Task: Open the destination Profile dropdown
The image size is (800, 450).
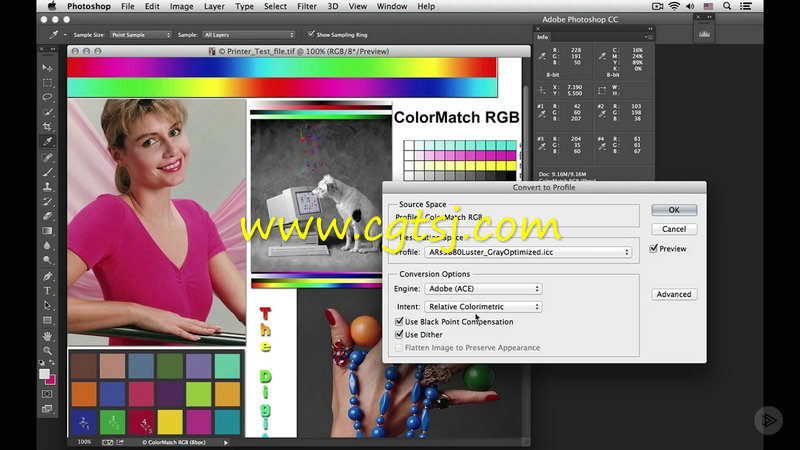Action: [x=528, y=252]
